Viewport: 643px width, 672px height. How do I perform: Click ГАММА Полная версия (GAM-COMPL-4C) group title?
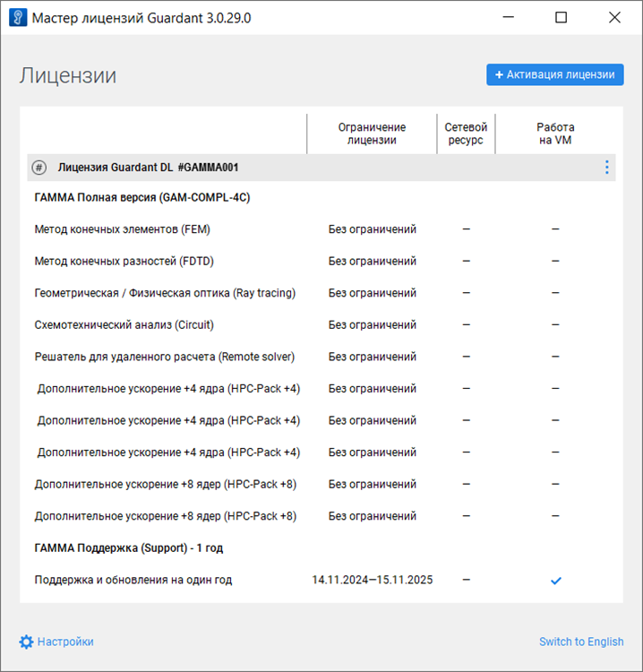[141, 197]
